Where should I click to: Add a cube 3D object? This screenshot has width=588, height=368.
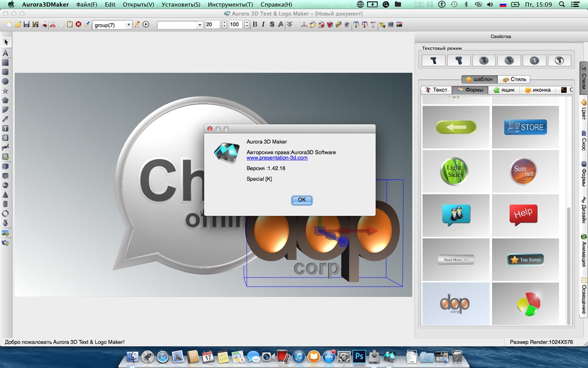(6, 166)
